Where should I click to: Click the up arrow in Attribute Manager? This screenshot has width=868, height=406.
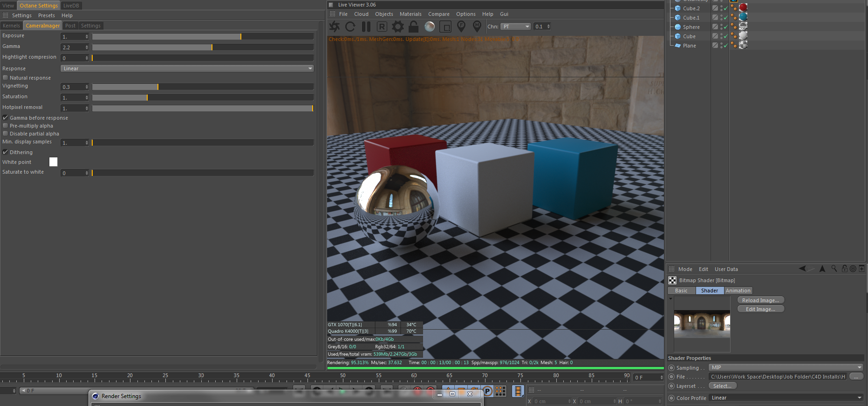(x=822, y=269)
